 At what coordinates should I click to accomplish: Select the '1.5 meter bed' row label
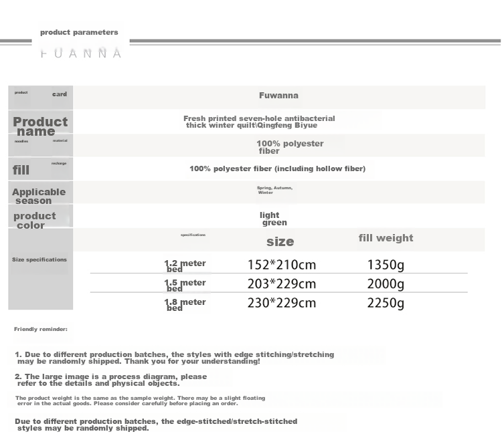[185, 286]
